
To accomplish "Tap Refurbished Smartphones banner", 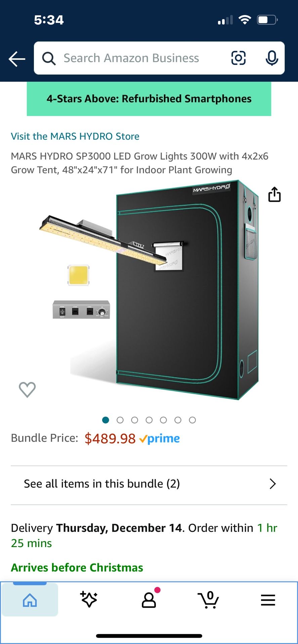I will [149, 99].
